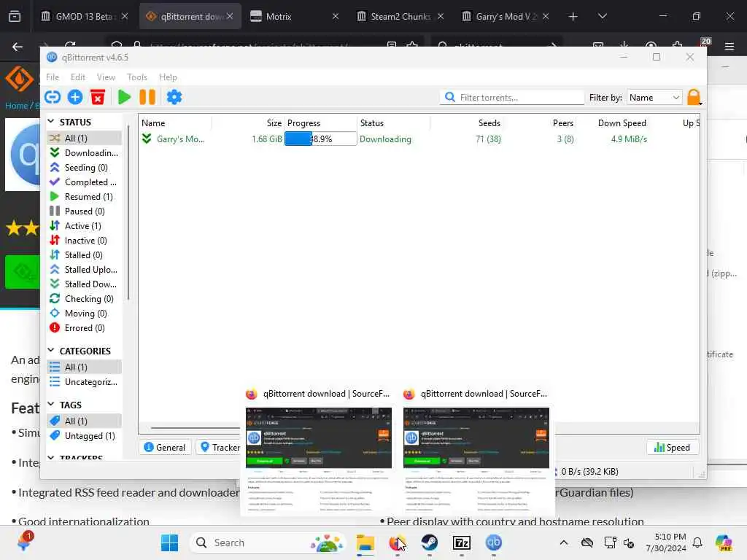Viewport: 747px width, 560px height.
Task: Select the Stalled Uploading filter
Action: [x=85, y=270]
